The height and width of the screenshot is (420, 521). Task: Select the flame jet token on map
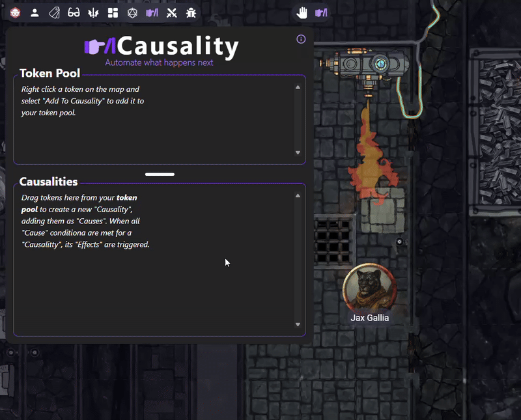[372, 153]
